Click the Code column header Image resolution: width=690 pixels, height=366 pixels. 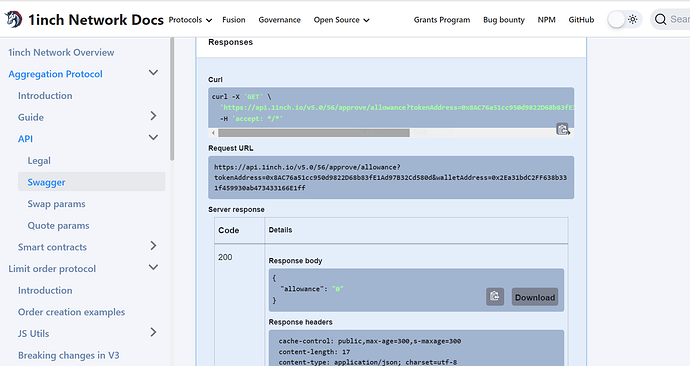228,230
